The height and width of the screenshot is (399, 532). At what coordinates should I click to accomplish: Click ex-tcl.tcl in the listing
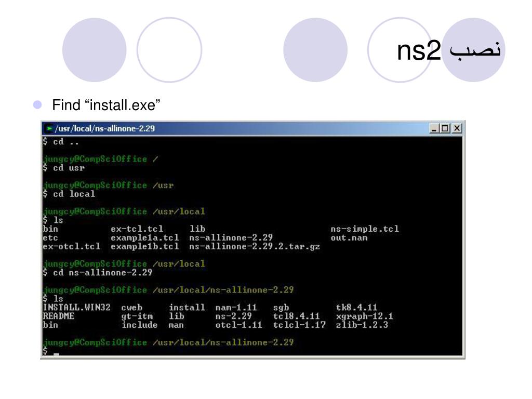click(137, 229)
